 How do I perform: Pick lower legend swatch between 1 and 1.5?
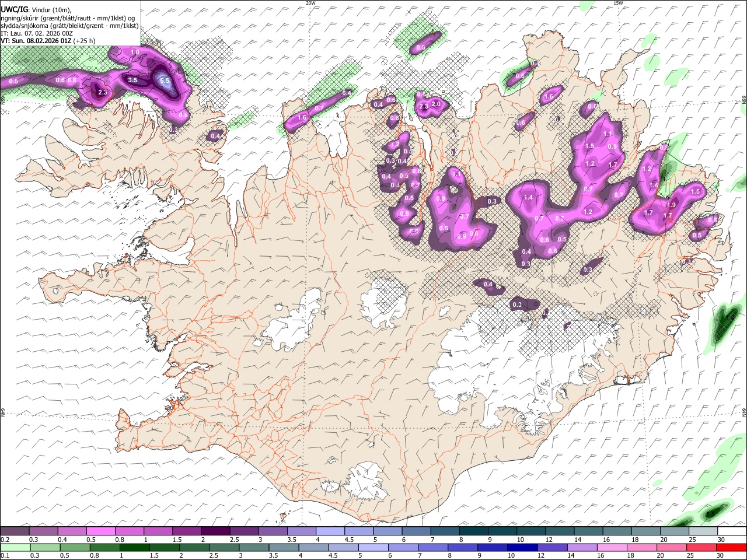tap(135, 547)
